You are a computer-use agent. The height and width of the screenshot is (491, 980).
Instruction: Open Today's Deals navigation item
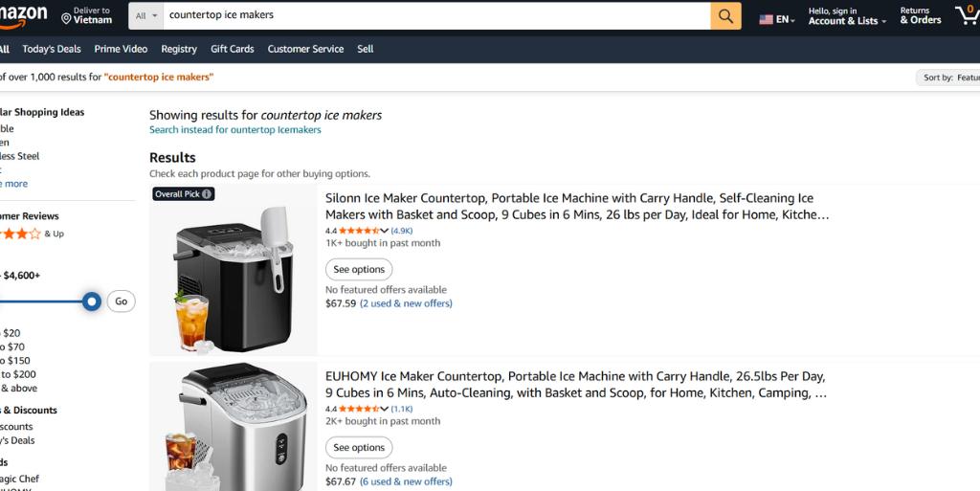point(52,49)
